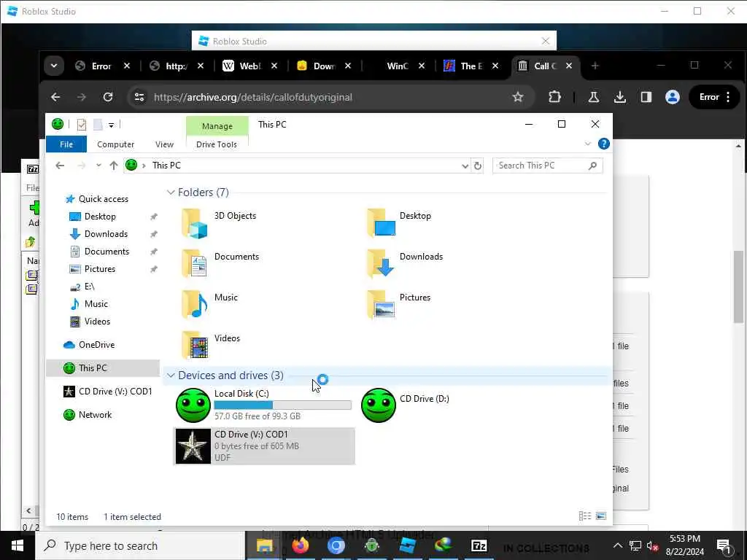Close the Error browser tab
This screenshot has width=747, height=560.
(x=127, y=66)
